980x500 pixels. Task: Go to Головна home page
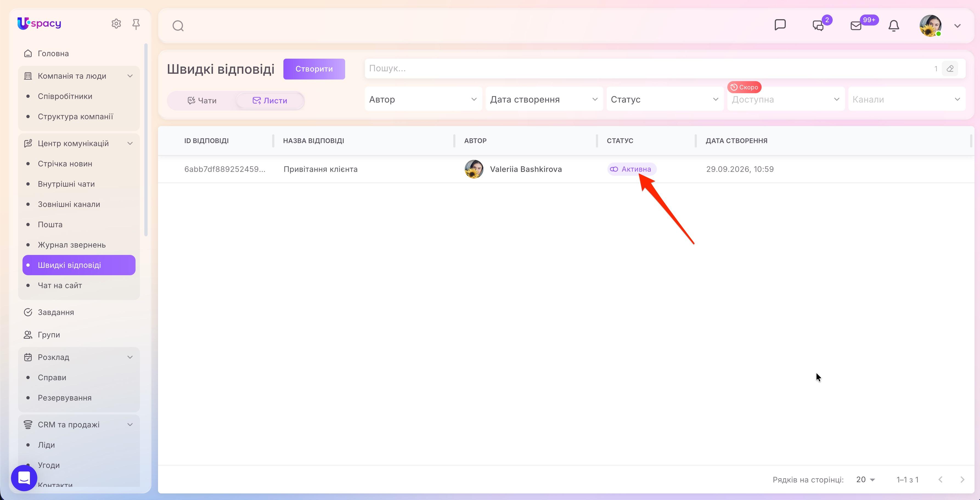(x=53, y=54)
